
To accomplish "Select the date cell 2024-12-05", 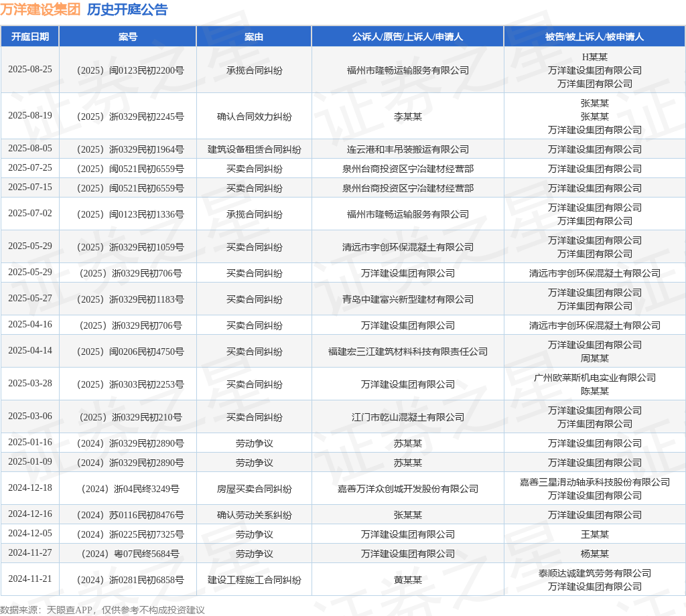I will click(x=30, y=534).
